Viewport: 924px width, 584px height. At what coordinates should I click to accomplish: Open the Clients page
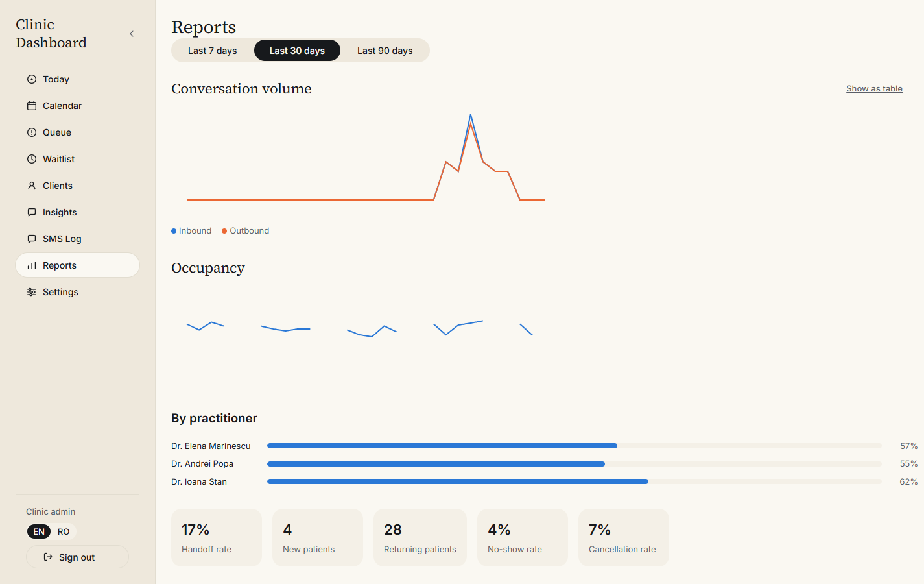click(x=77, y=186)
